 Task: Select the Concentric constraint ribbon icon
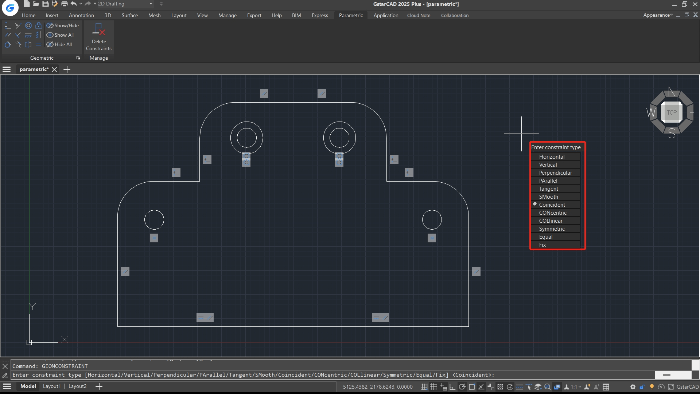click(28, 25)
